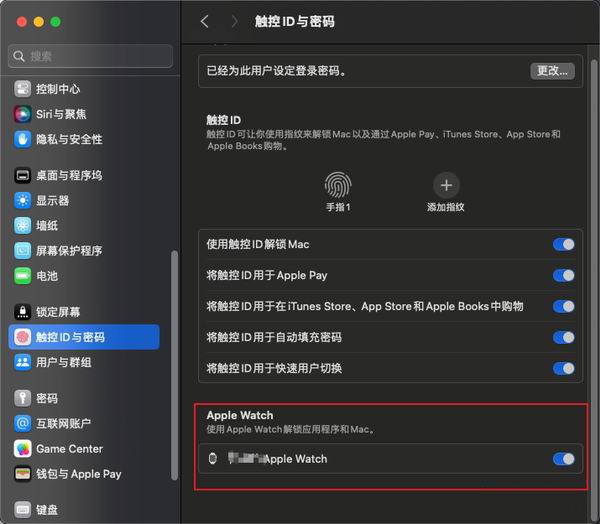The width and height of the screenshot is (600, 524).
Task: Select 钱包与 Apple Pay label in sidebar
Action: 79,474
